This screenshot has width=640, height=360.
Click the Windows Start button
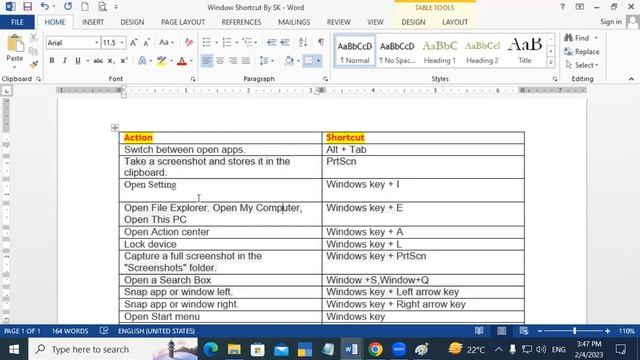click(x=14, y=349)
